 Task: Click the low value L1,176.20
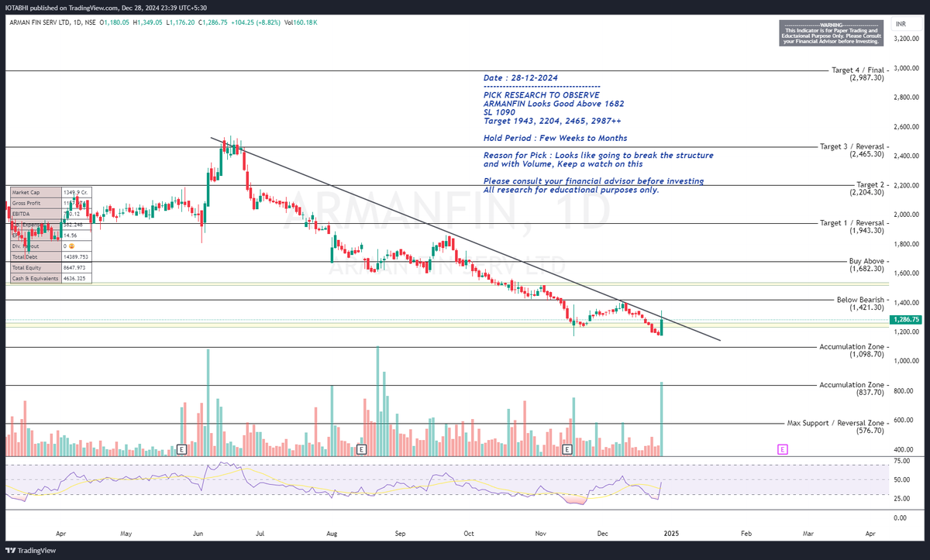tap(181, 22)
